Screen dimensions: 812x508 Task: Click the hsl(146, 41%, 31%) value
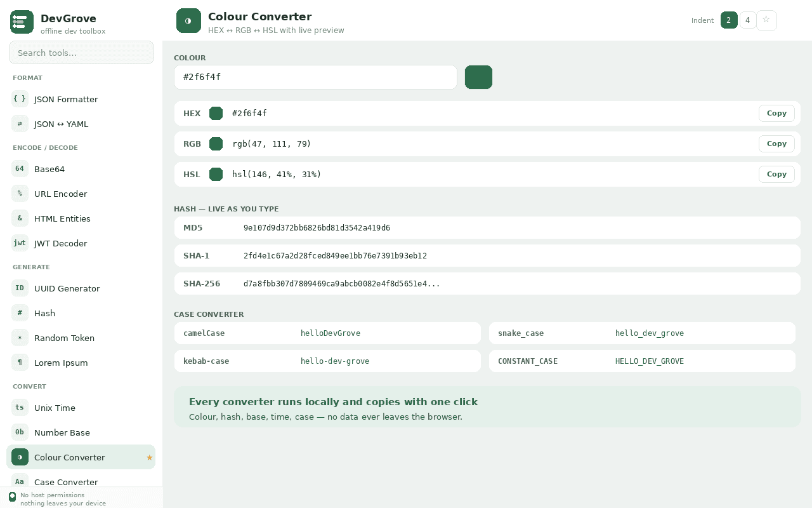[277, 175]
